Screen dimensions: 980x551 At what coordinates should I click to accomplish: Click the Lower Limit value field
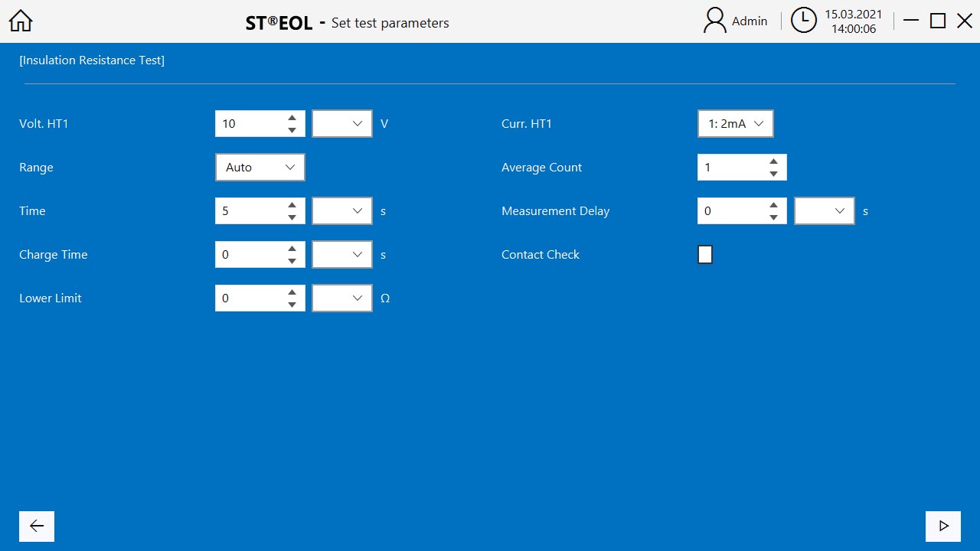pyautogui.click(x=249, y=298)
